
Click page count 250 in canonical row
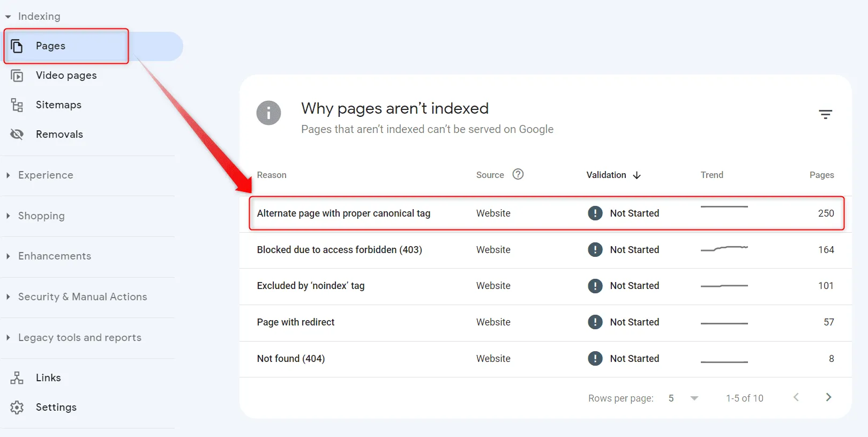(826, 213)
